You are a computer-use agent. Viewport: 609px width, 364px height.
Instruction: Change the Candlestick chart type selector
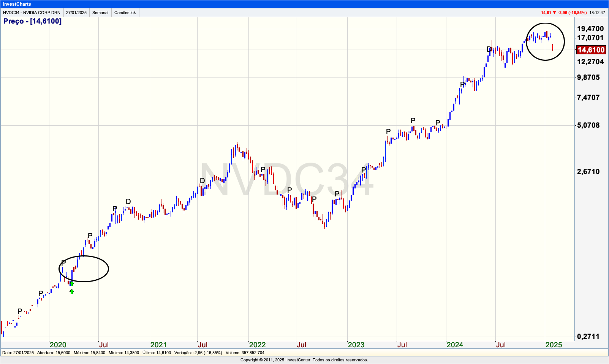pos(125,13)
